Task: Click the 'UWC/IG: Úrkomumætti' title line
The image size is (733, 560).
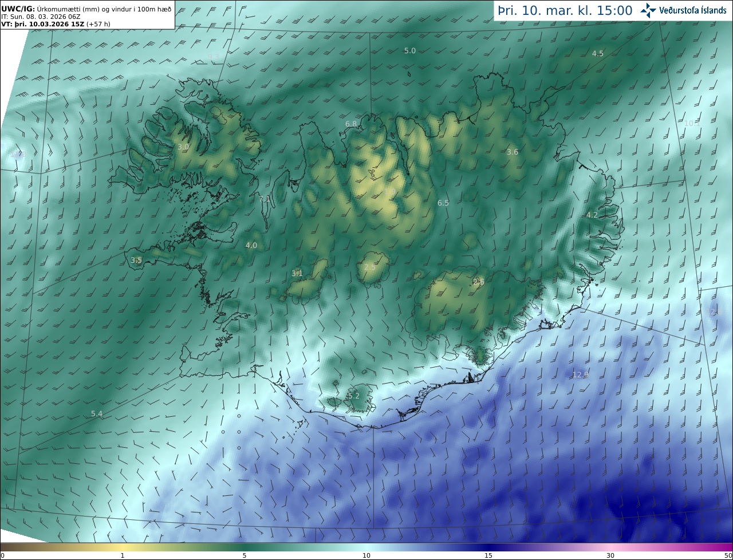Action: (x=86, y=9)
